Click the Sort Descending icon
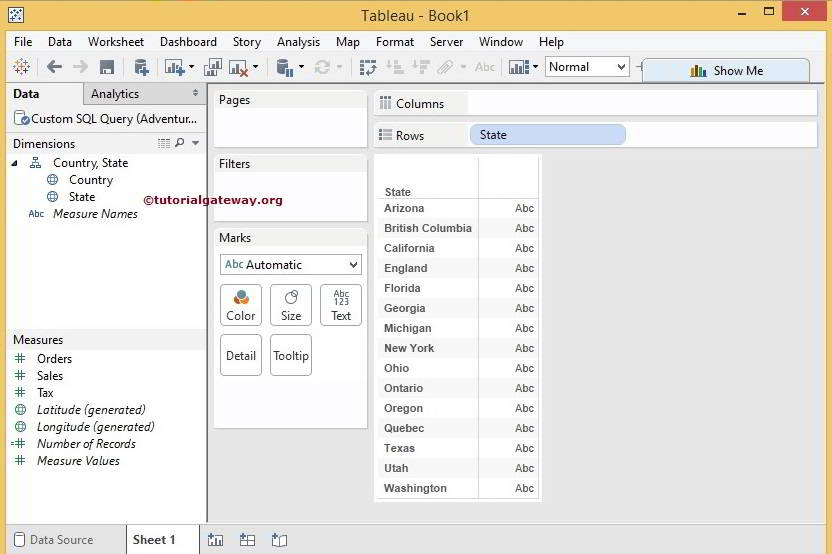Screen dimensions: 832x554 [x=421, y=67]
